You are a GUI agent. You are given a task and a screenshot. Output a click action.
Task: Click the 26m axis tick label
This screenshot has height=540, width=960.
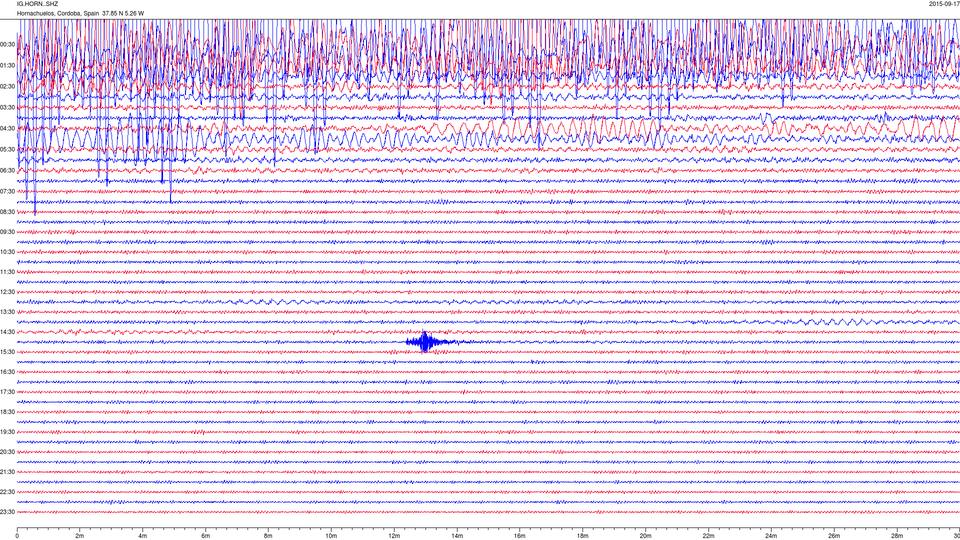(x=834, y=536)
